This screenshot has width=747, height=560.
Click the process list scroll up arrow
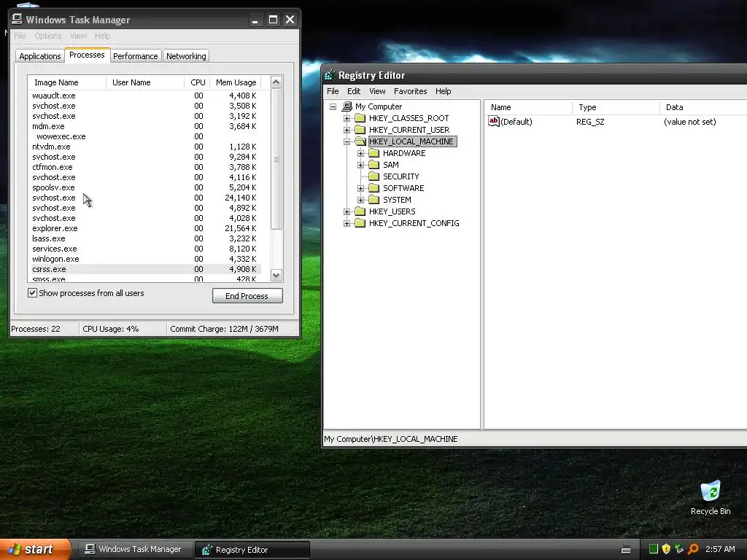[x=276, y=82]
